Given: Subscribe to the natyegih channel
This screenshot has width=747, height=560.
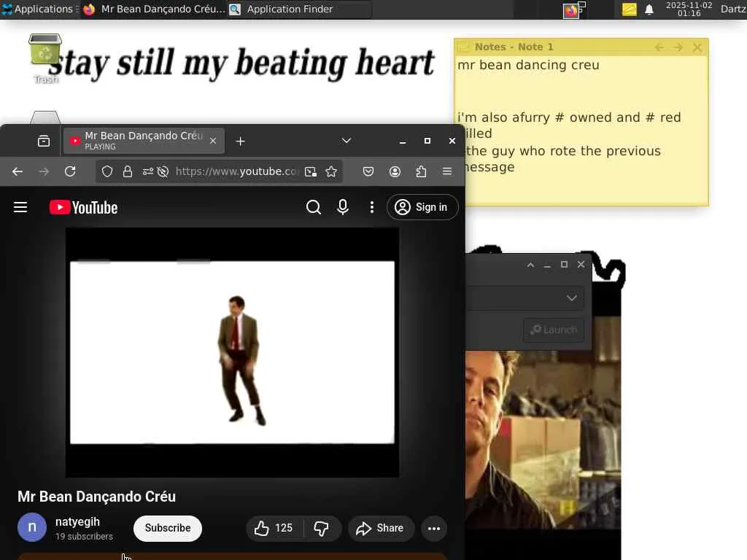Looking at the screenshot, I should pos(168,528).
